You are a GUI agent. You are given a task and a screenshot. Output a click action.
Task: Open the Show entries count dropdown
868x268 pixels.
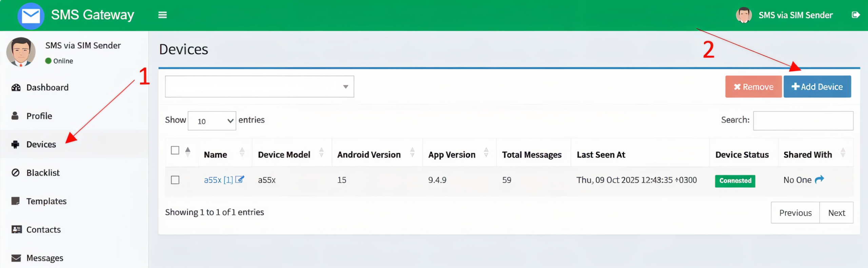(x=212, y=121)
